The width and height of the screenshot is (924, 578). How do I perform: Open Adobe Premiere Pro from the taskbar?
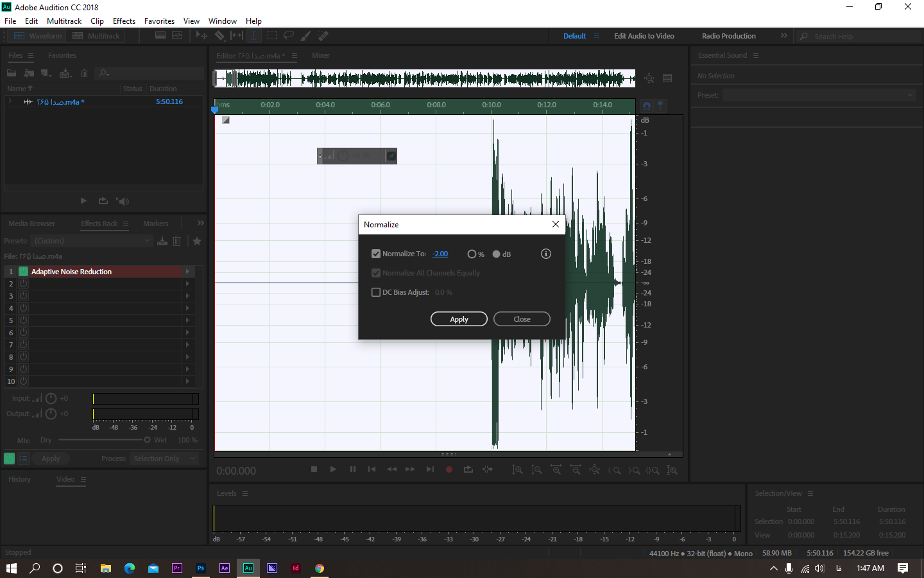pos(176,568)
